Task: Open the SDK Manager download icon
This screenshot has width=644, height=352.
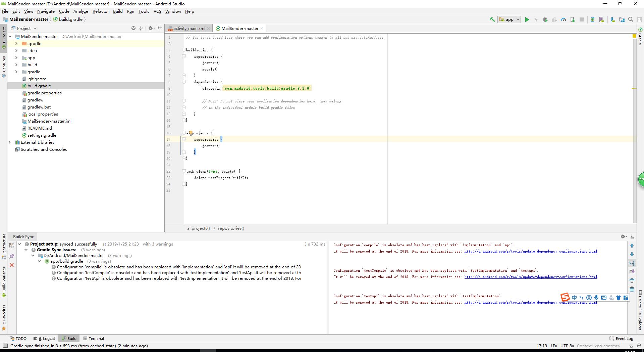Action: pos(612,19)
